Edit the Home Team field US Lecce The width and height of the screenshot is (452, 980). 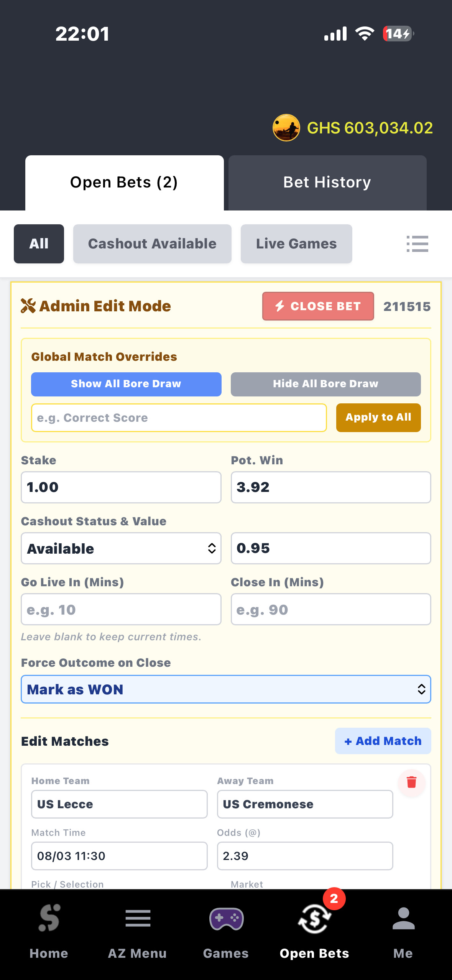[x=119, y=804]
